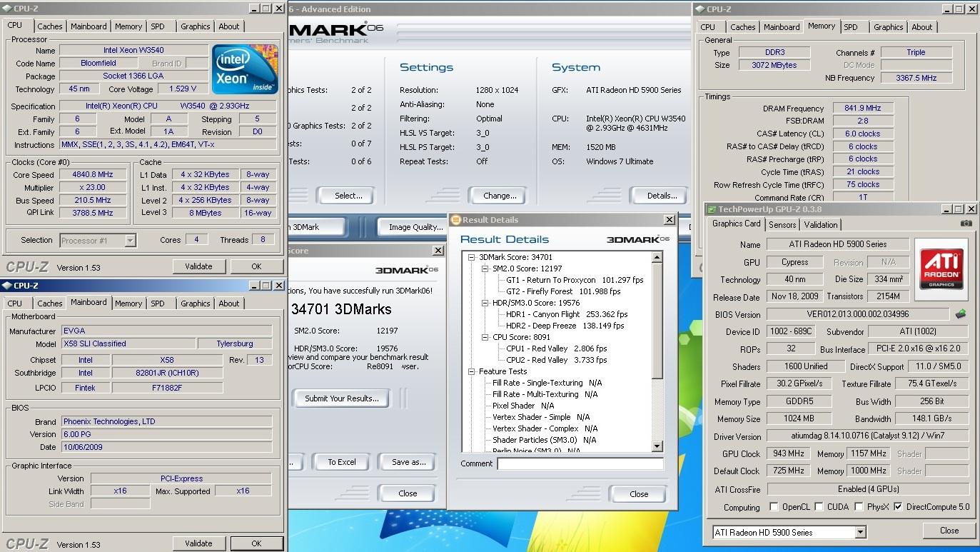The height and width of the screenshot is (552, 980).
Task: Tick the CUDA checkbox in GPU-Z
Action: pos(820,507)
